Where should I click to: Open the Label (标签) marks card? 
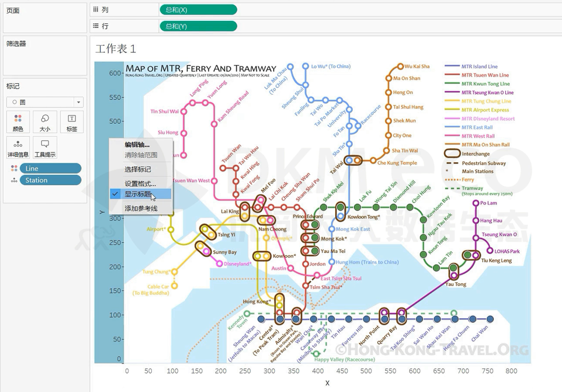(72, 122)
